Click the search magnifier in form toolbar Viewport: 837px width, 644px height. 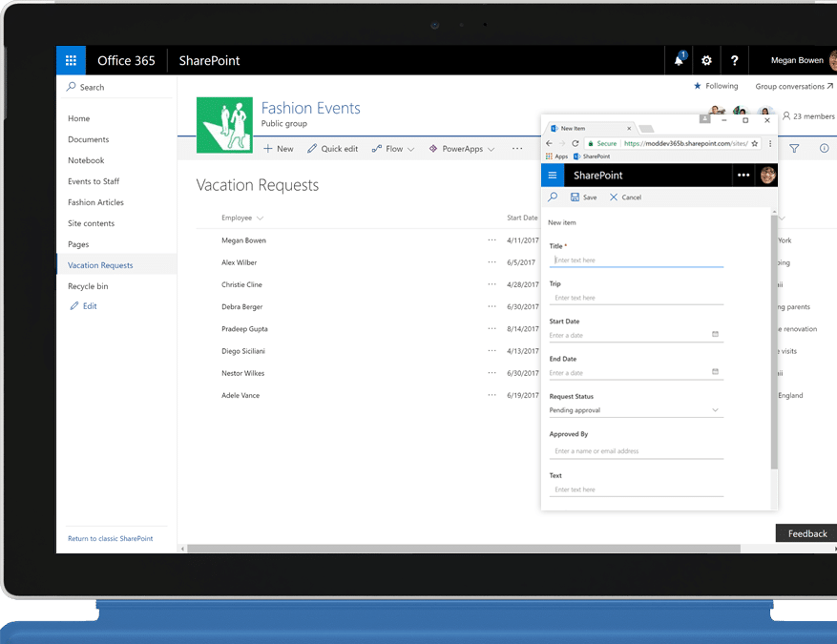click(x=554, y=197)
